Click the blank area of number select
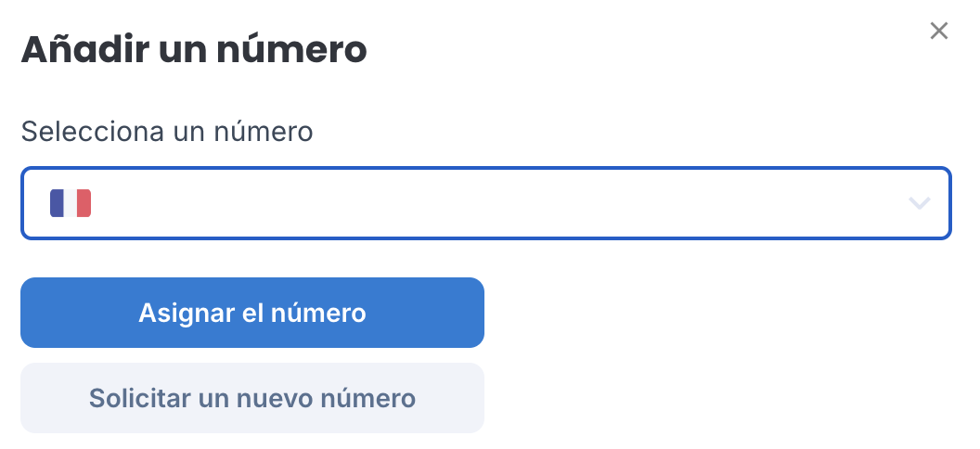This screenshot has width=980, height=449. point(485,203)
